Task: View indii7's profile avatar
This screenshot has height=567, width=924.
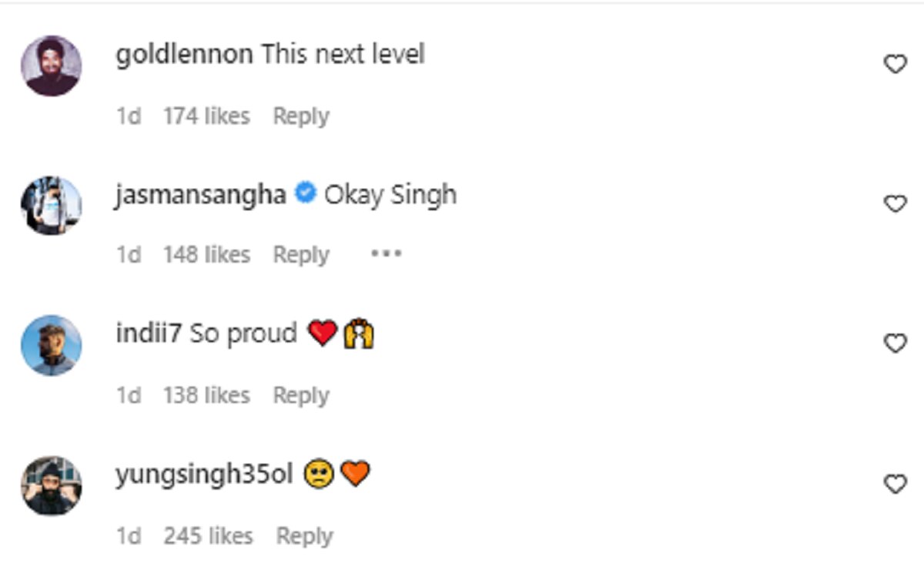Action: point(51,344)
